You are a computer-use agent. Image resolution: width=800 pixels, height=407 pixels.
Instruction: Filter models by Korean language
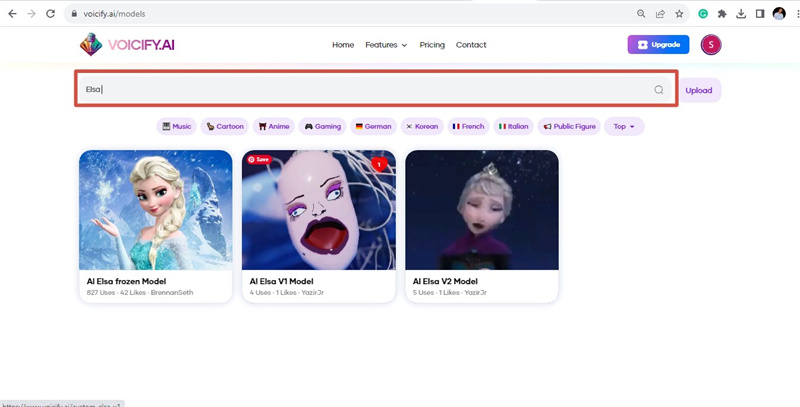[422, 126]
